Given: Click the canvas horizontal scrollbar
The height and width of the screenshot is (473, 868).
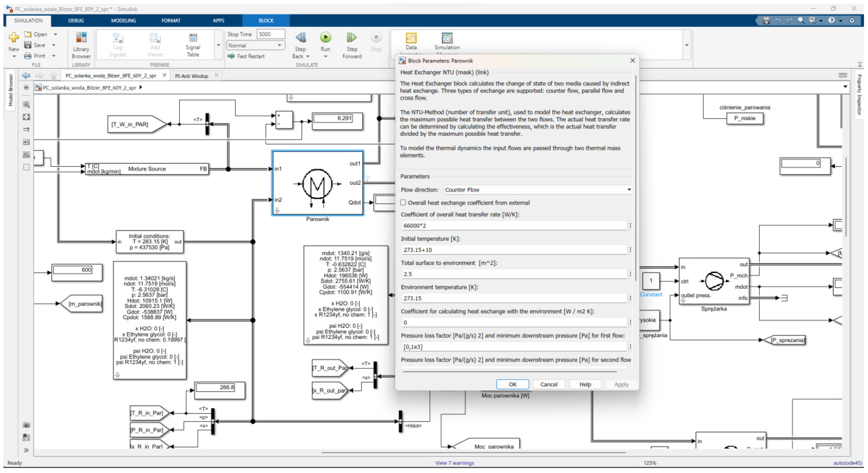Looking at the screenshot, I should tap(474, 452).
